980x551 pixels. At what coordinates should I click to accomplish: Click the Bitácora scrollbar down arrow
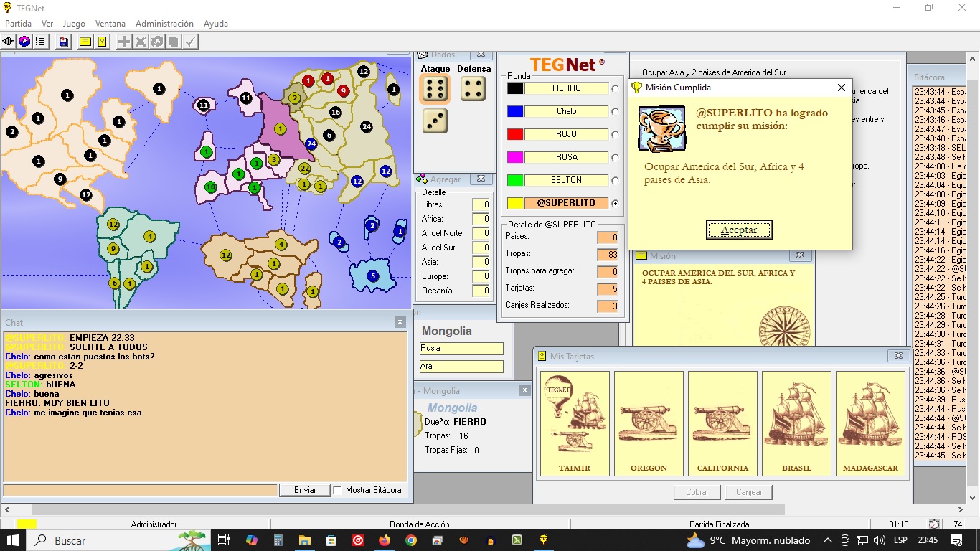(974, 497)
